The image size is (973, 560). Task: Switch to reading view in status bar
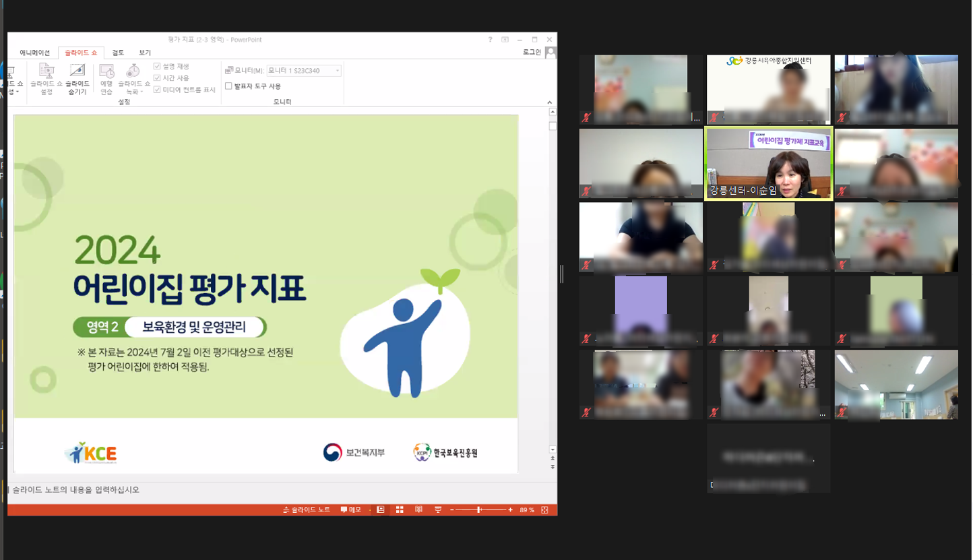(418, 510)
